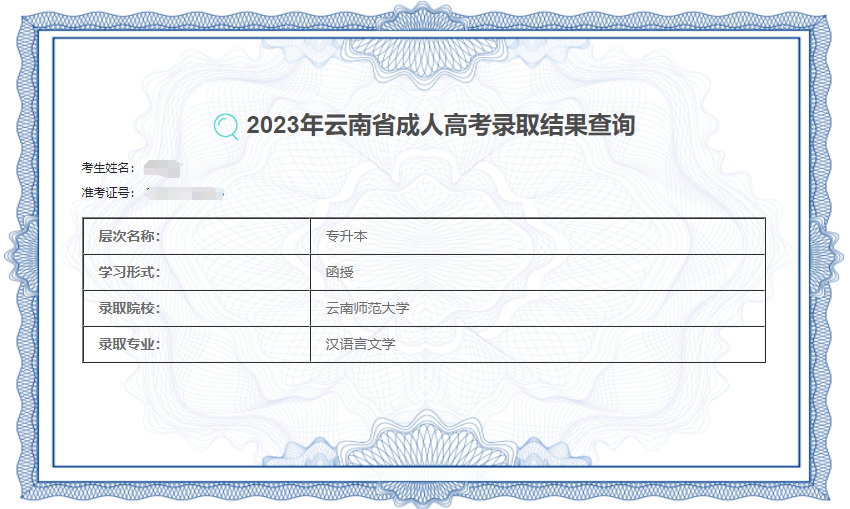Select the 云南师范大学 cell text
The width and height of the screenshot is (850, 509).
(x=367, y=308)
